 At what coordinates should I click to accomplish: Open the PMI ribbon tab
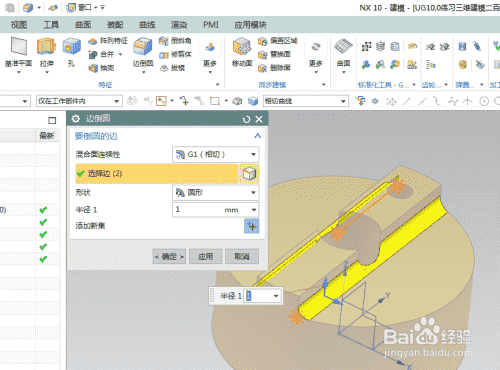pyautogui.click(x=211, y=25)
